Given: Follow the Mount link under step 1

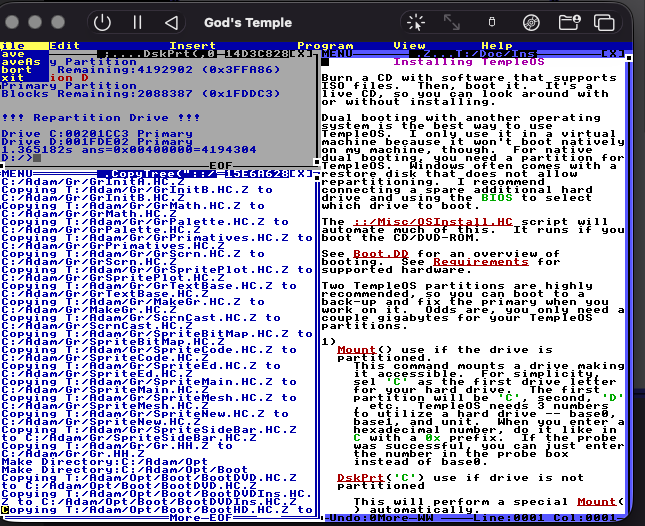Looking at the screenshot, I should tap(357, 350).
